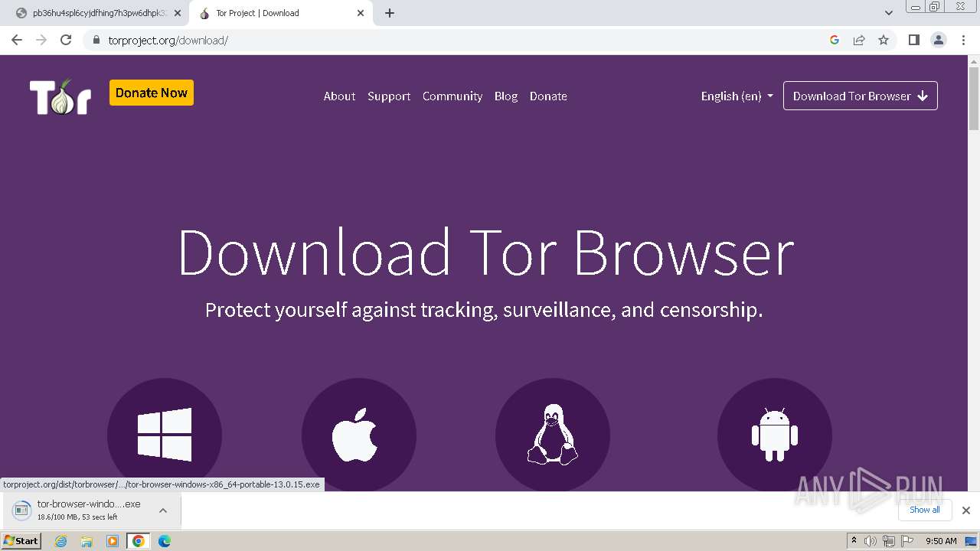Open the Donate nav link
The width and height of the screenshot is (980, 551).
pos(548,96)
